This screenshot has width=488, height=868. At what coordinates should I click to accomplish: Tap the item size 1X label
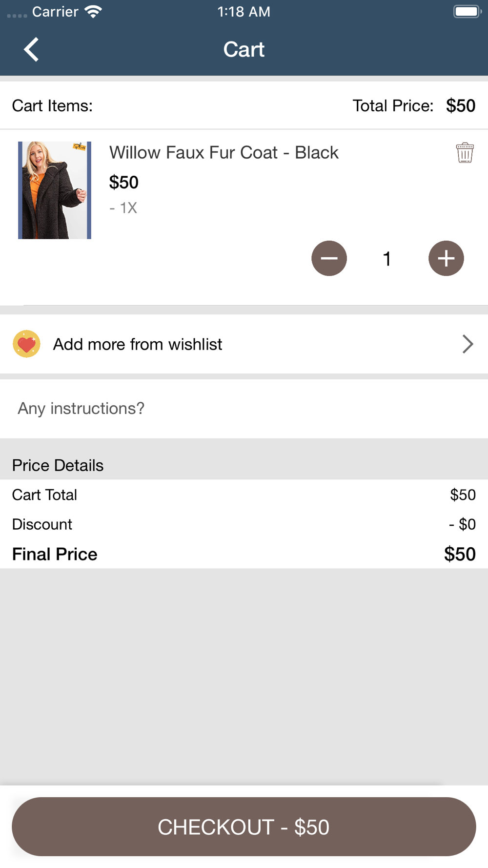[123, 208]
